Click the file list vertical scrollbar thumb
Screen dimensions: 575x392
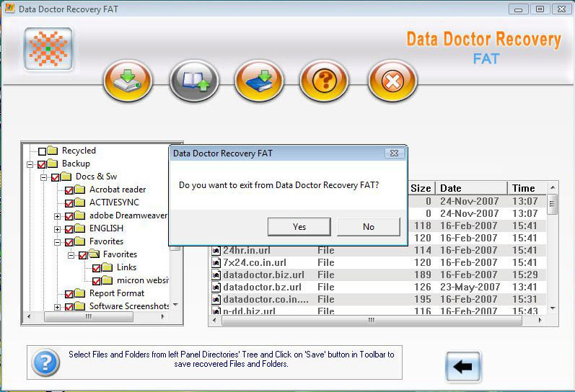click(552, 205)
